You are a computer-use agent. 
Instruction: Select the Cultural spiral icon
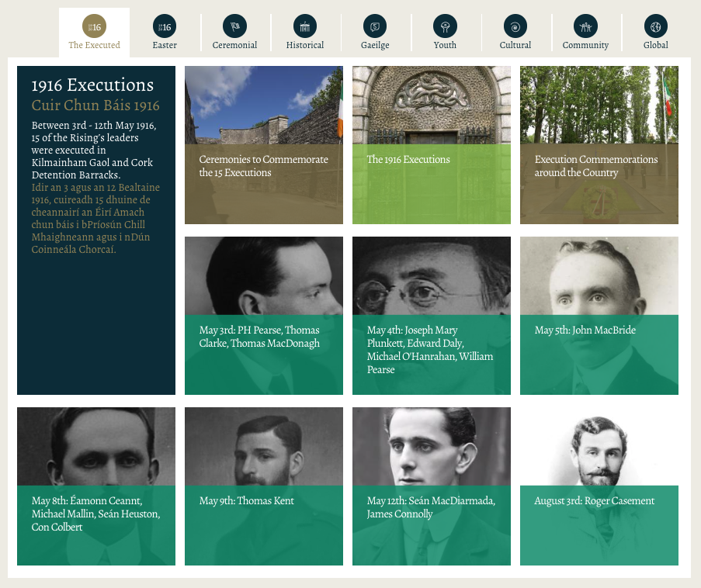coord(515,26)
